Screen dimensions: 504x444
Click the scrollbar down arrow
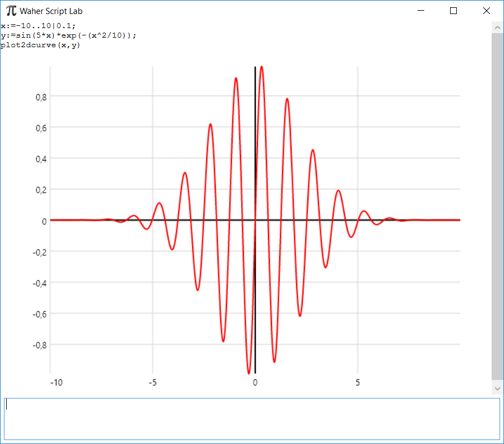(497, 388)
